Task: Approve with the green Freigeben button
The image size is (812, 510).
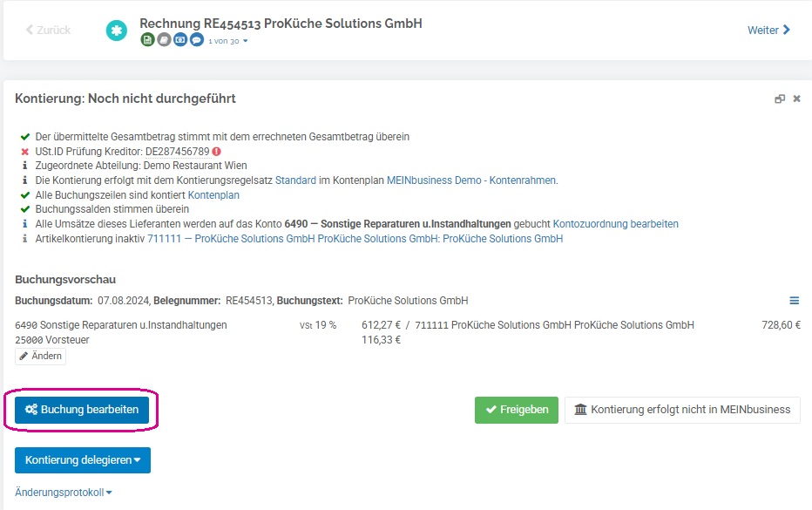Action: [517, 410]
